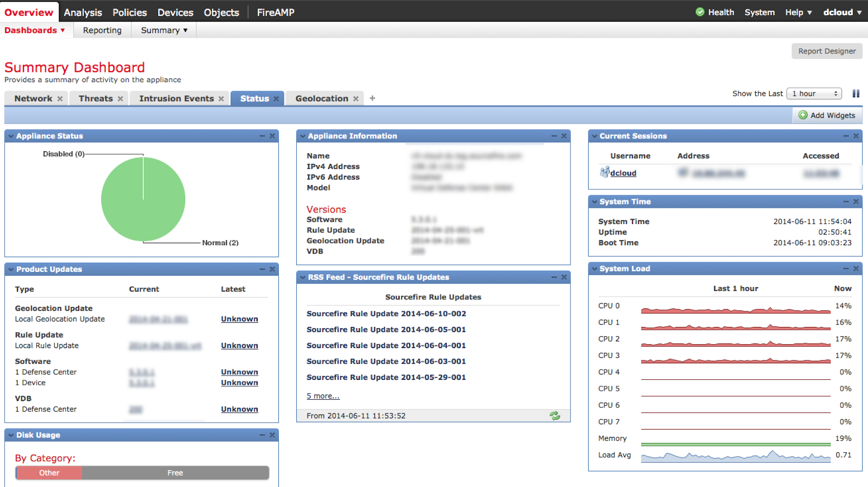
Task: Add a new dashboard tab with the plus icon
Action: tap(372, 98)
